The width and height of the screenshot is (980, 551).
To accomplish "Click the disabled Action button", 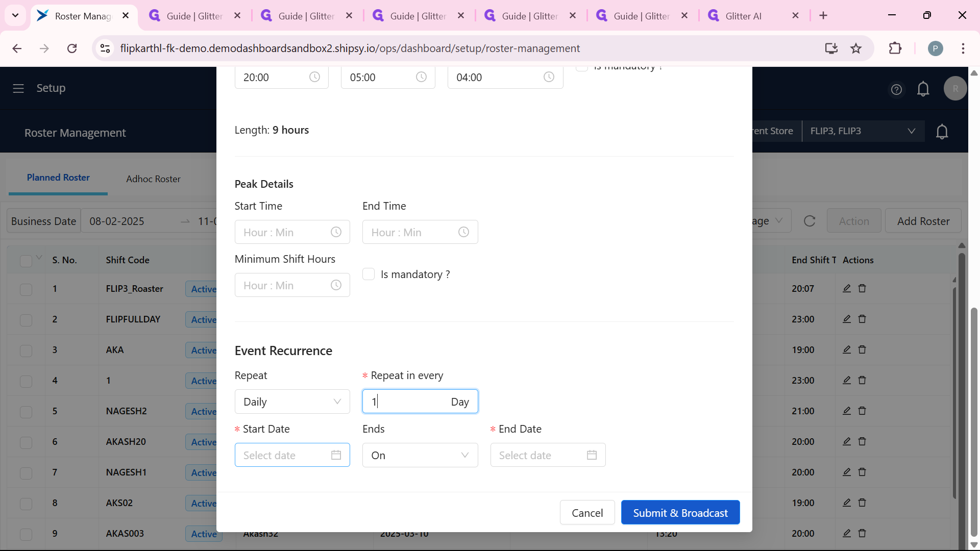I will tap(854, 221).
